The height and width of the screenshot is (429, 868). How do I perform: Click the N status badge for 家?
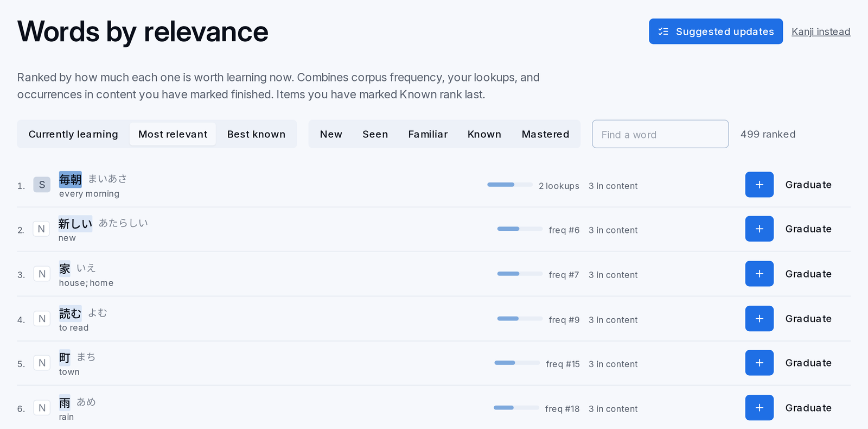click(42, 274)
